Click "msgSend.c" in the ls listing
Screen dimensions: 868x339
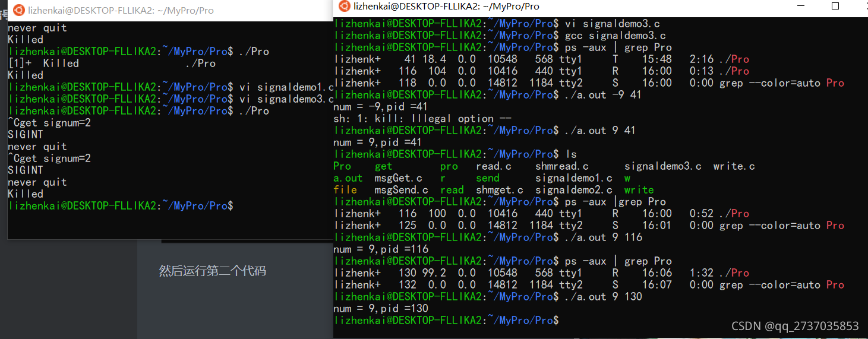coord(402,190)
